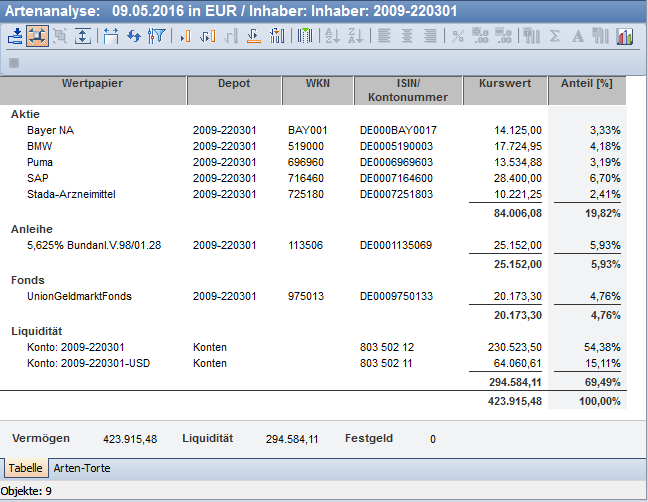648x502 pixels.
Task: Click the orange underlined column icon
Action: pos(254,36)
